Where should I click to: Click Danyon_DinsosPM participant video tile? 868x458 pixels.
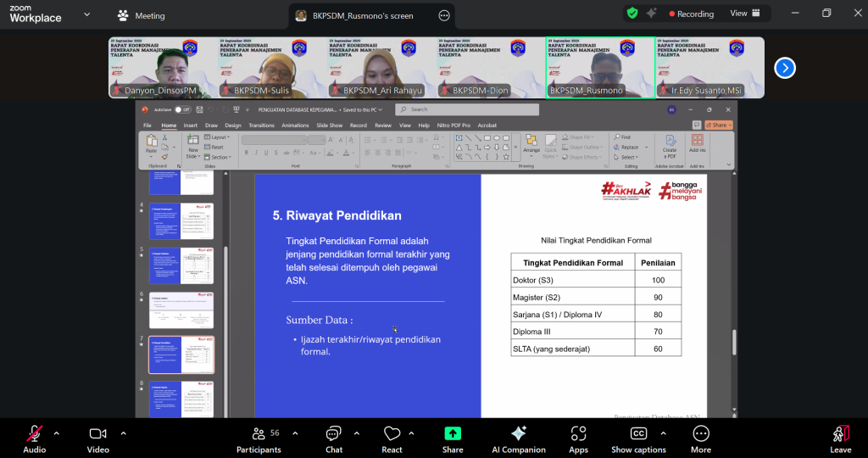164,68
